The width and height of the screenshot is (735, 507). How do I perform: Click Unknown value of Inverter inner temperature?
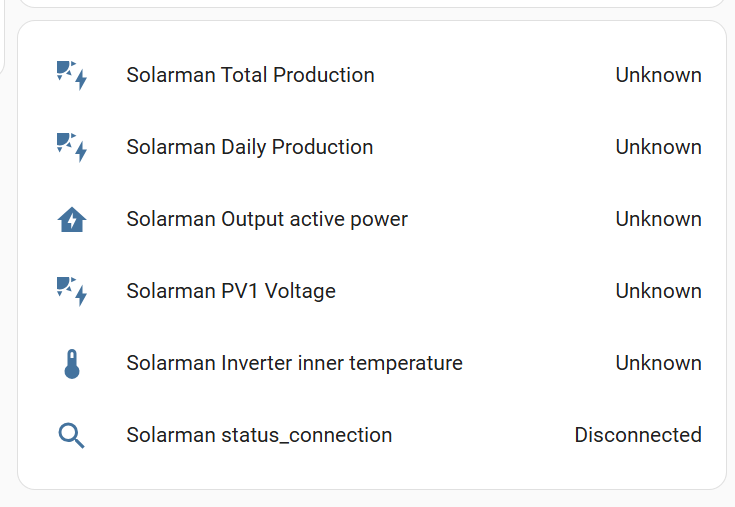coord(658,363)
